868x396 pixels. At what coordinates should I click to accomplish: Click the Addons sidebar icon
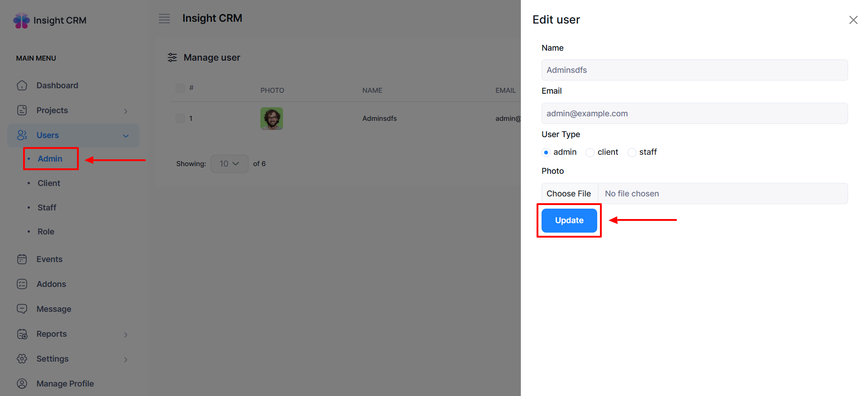click(x=22, y=284)
